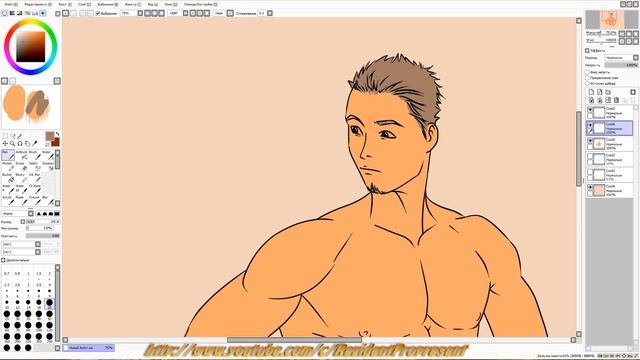Open the Фильтр menu
Viewport: 640px width, 360px height.
133,4
